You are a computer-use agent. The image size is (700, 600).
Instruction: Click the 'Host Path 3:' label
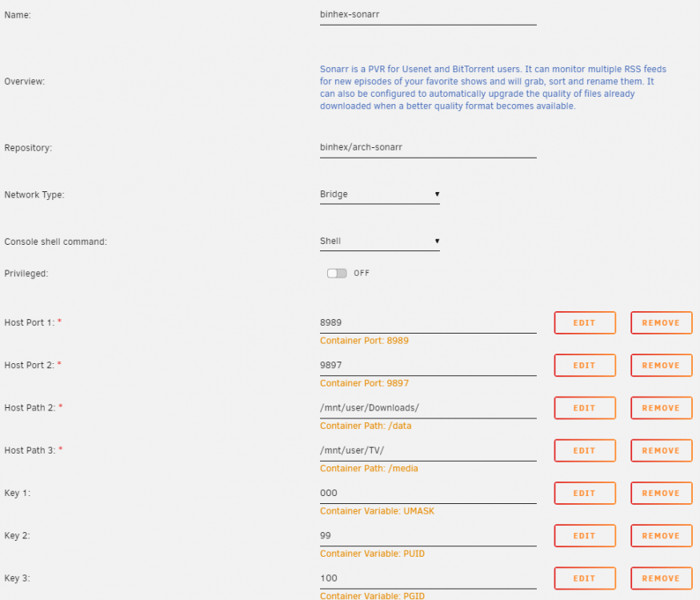[30, 450]
